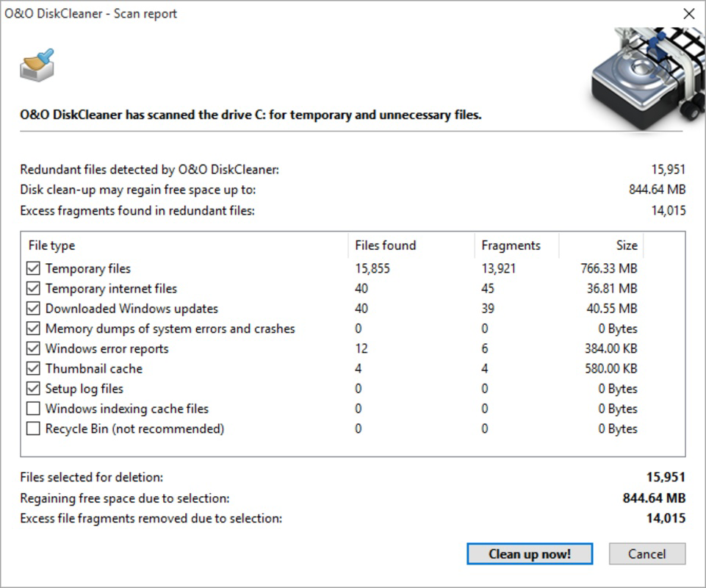Viewport: 706px width, 588px height.
Task: Cancel the scan report dialog
Action: (x=647, y=553)
